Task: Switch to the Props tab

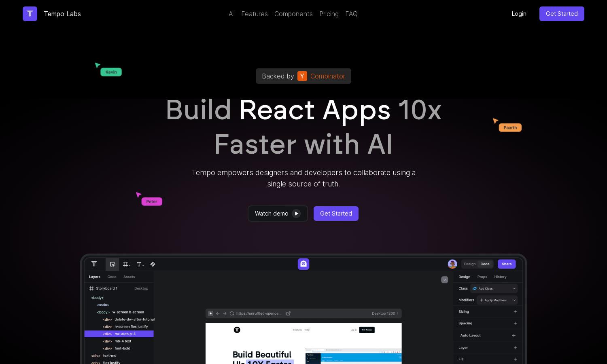Action: tap(482, 277)
